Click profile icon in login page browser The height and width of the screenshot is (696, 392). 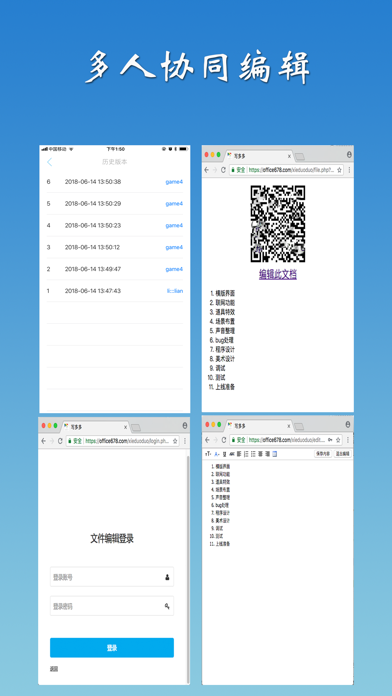185,426
